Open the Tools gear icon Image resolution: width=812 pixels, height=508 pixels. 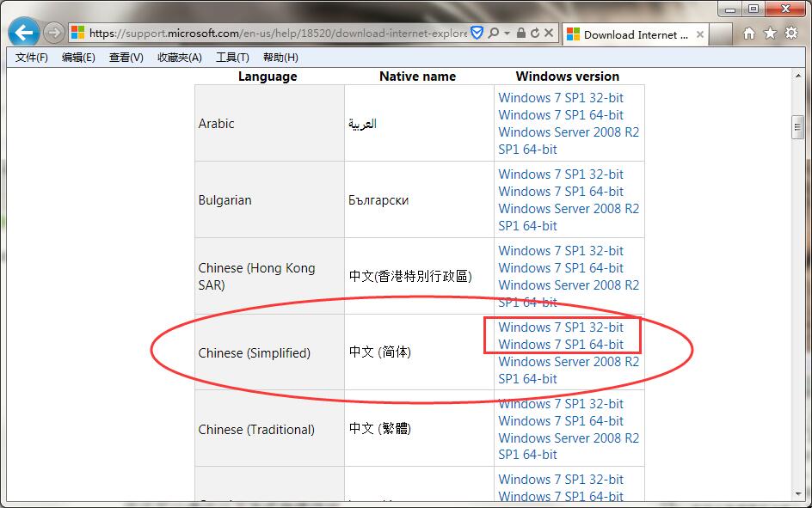pos(791,34)
